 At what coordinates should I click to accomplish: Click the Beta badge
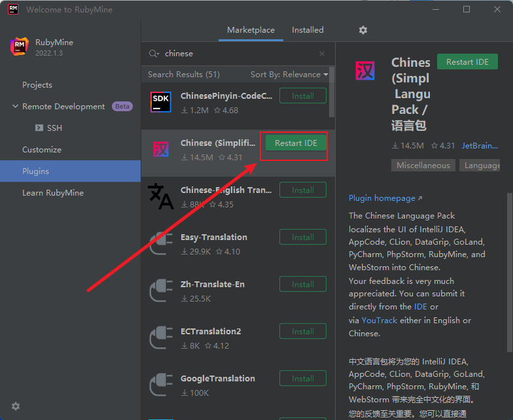pos(122,106)
